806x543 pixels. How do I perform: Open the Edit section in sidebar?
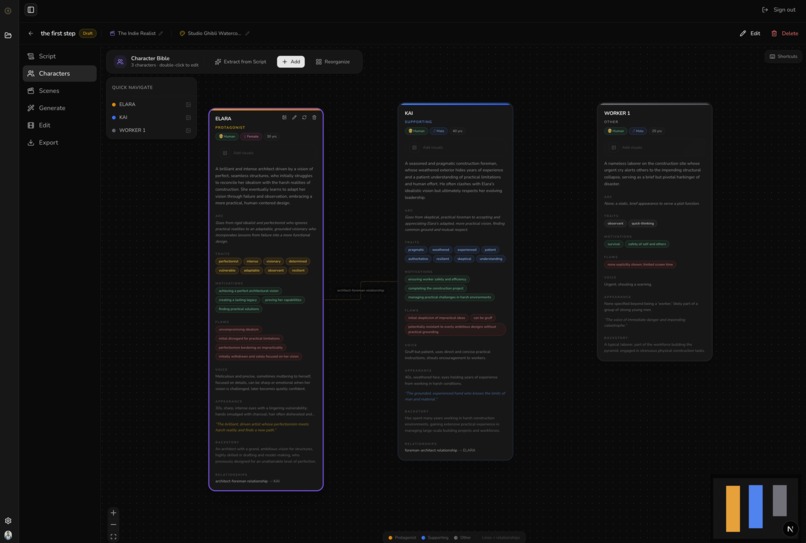[60, 125]
